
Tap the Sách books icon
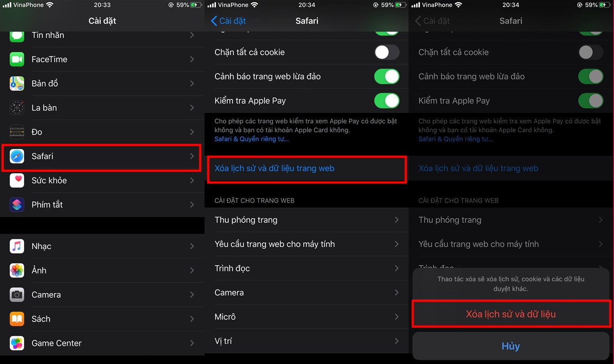[17, 319]
